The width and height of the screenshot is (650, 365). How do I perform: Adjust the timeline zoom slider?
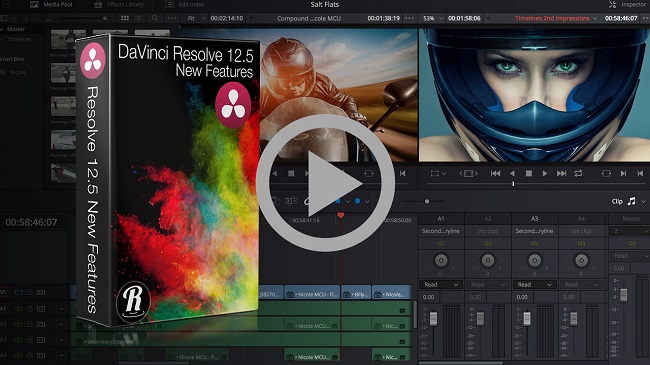[x=427, y=201]
